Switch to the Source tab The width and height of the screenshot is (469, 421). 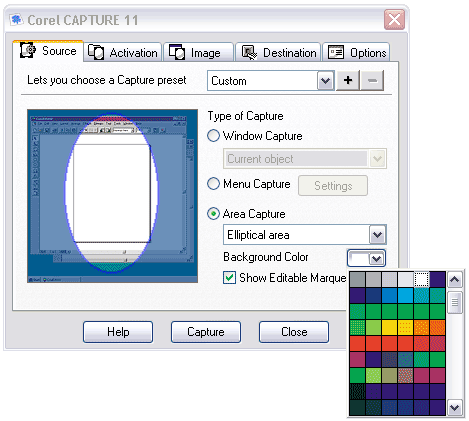click(48, 51)
